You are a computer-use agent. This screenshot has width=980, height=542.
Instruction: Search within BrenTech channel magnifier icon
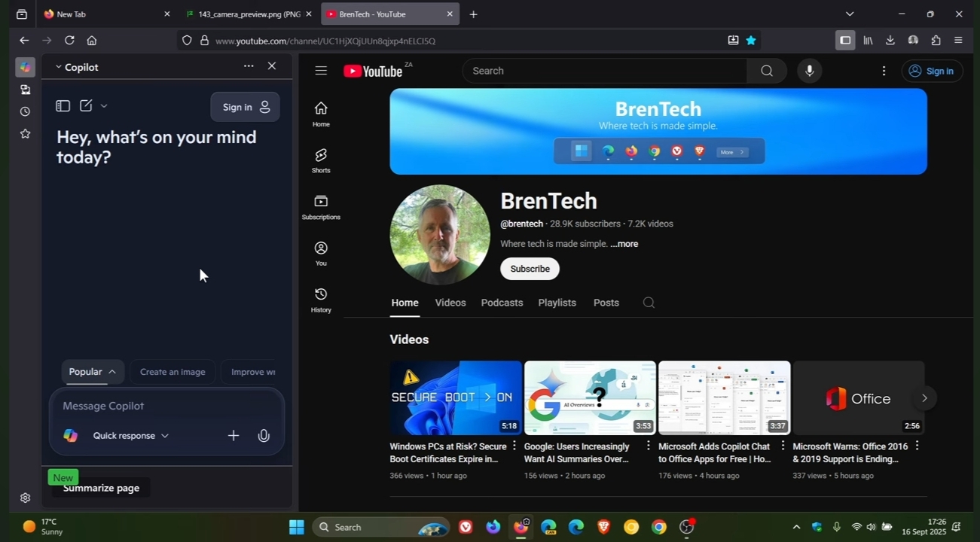point(649,303)
